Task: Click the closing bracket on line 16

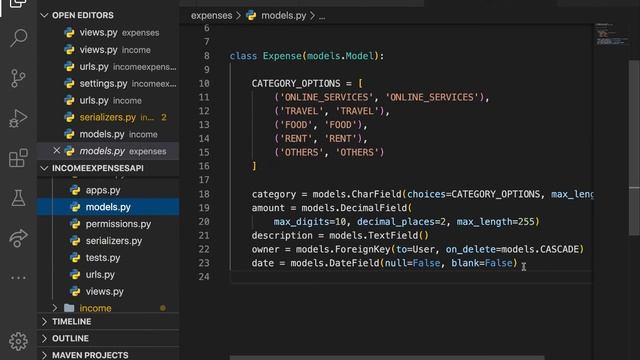Action: click(x=254, y=166)
